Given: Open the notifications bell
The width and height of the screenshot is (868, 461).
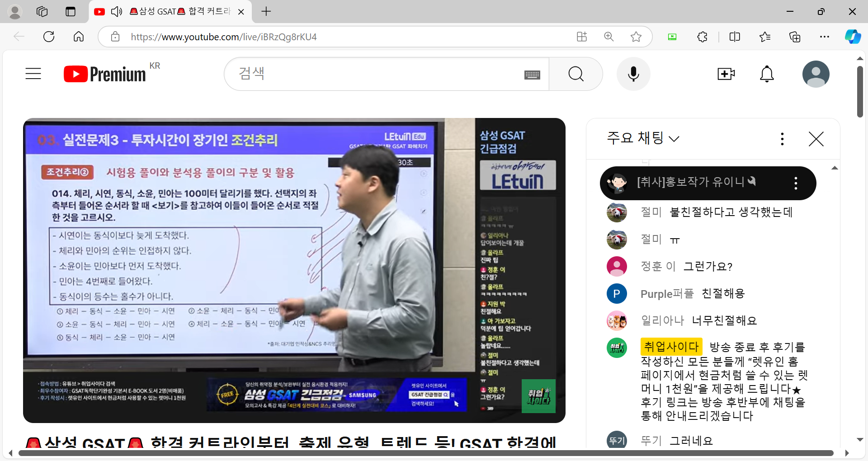Looking at the screenshot, I should [767, 74].
